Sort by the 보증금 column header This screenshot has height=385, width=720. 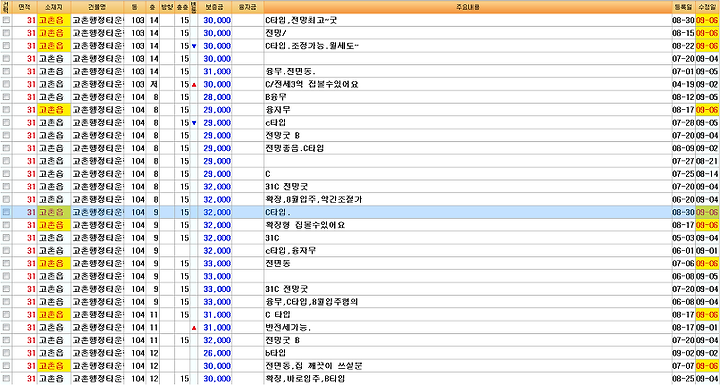pos(215,7)
